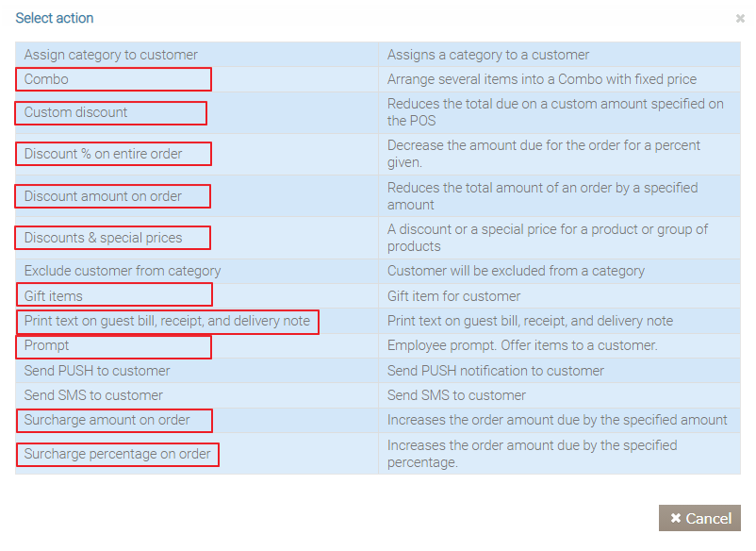Screen dimensions: 756x551
Task: Choose the Combo action
Action: [x=47, y=79]
